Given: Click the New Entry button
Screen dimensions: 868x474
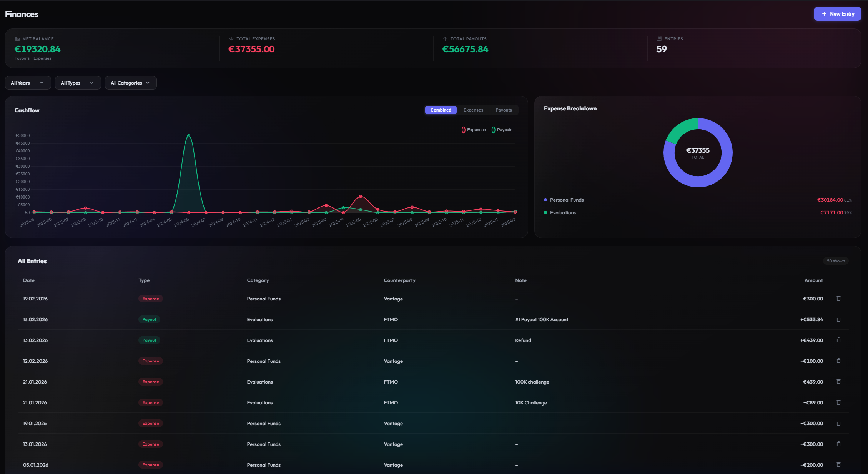Looking at the screenshot, I should (x=837, y=14).
